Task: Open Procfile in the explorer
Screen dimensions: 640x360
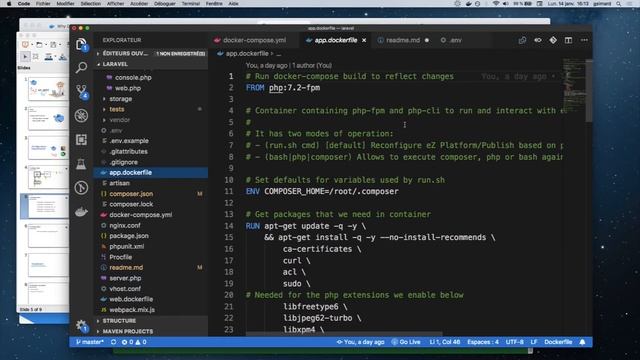Action: click(x=120, y=257)
